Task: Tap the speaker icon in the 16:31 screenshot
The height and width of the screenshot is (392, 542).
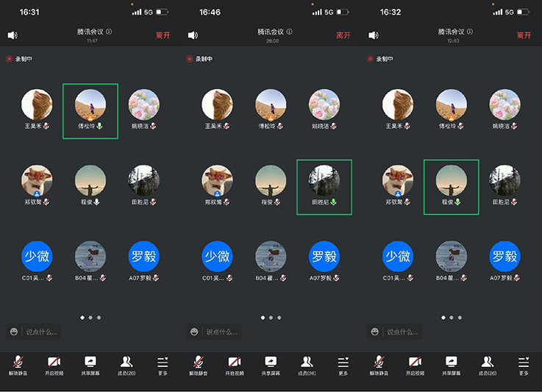Action: (13, 35)
